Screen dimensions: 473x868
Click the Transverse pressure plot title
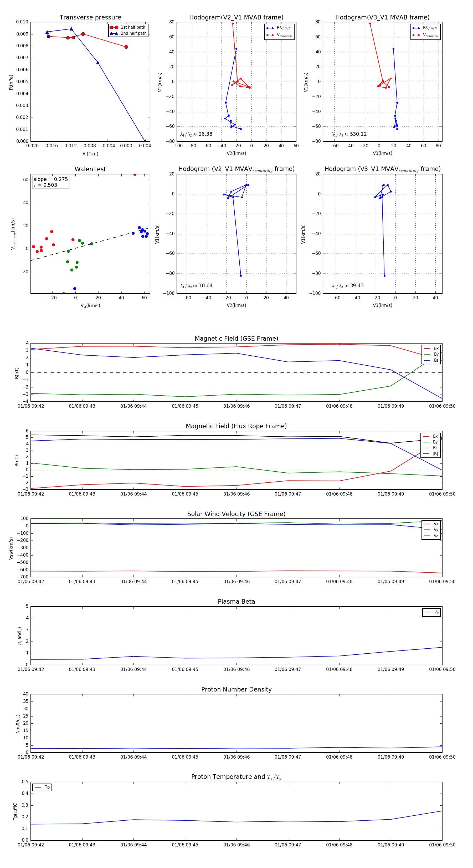pos(90,18)
